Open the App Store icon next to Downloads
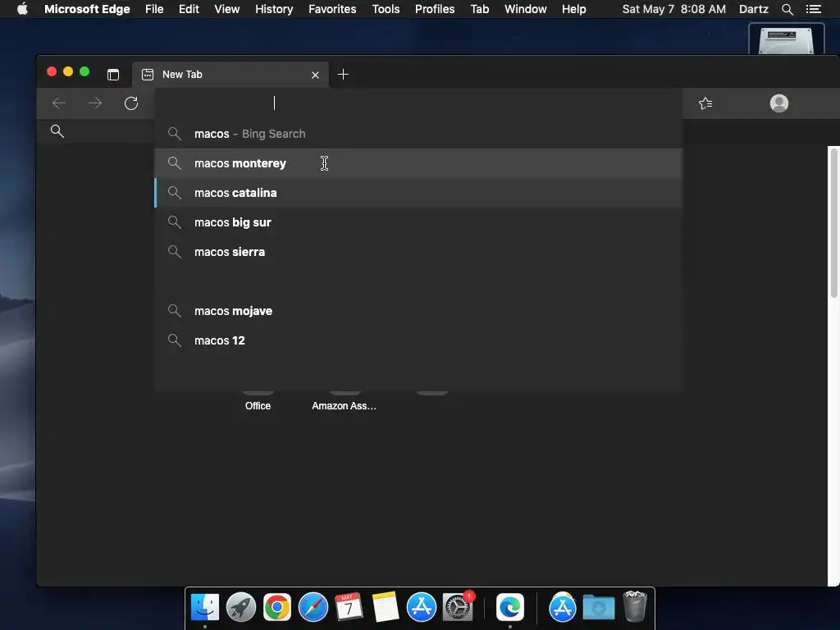The width and height of the screenshot is (840, 630). click(x=563, y=607)
